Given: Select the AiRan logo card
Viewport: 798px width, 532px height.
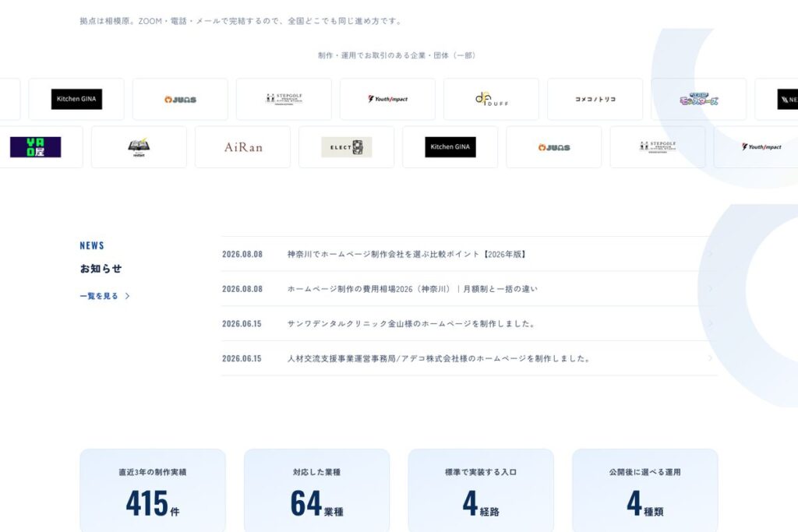Looking at the screenshot, I should [x=243, y=147].
